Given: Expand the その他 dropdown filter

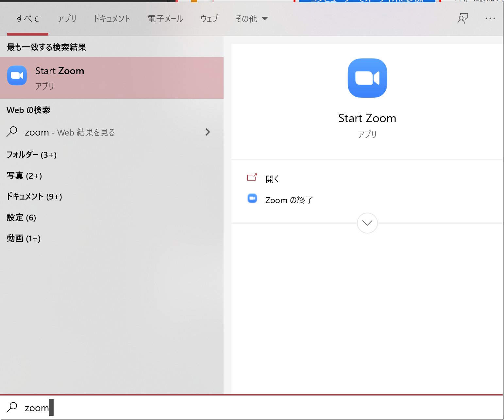Looking at the screenshot, I should coord(251,19).
